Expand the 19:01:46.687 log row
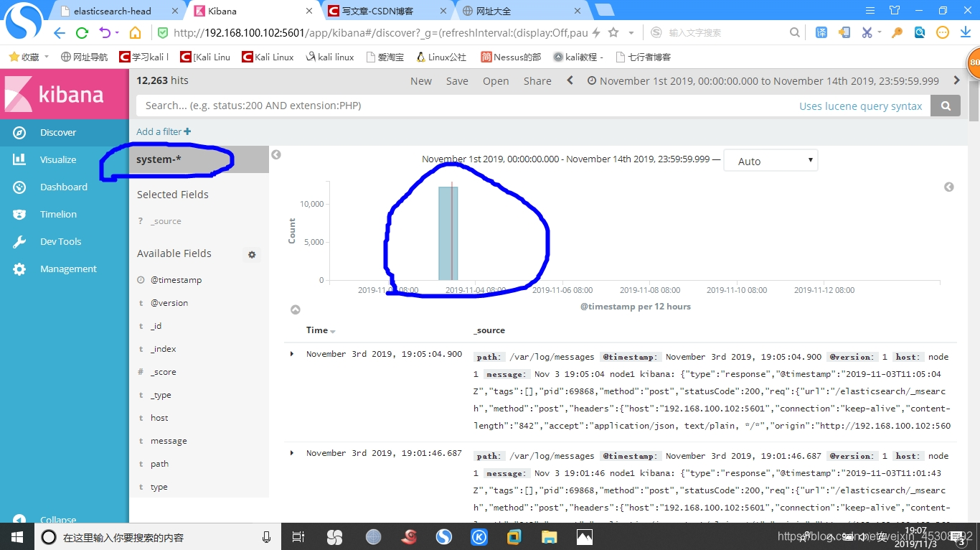Screen dimensions: 980x550 [x=292, y=453]
